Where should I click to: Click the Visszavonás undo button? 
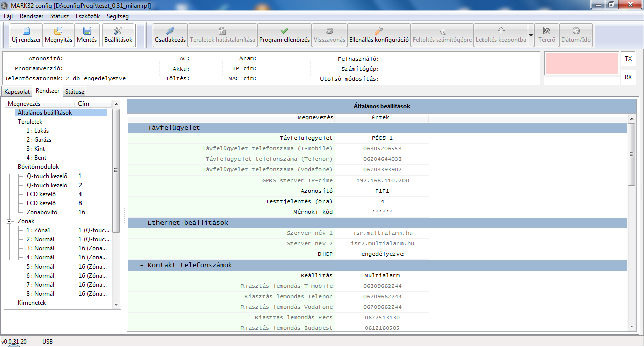pos(330,35)
